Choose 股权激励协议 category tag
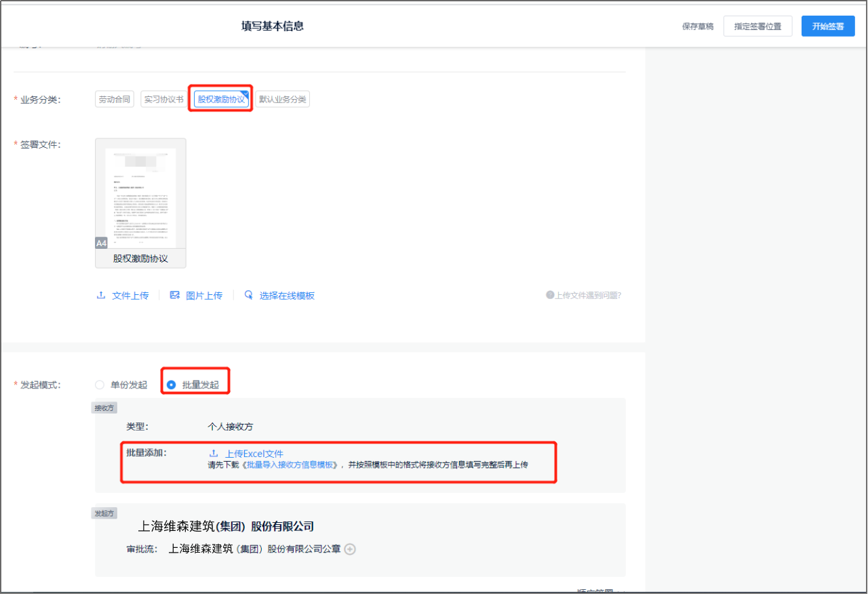This screenshot has height=594, width=868. [x=221, y=99]
